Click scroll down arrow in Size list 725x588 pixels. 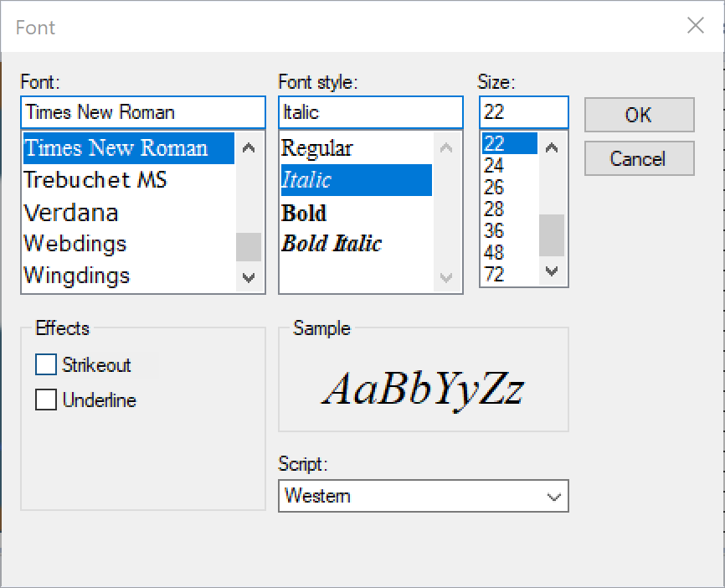pos(552,271)
